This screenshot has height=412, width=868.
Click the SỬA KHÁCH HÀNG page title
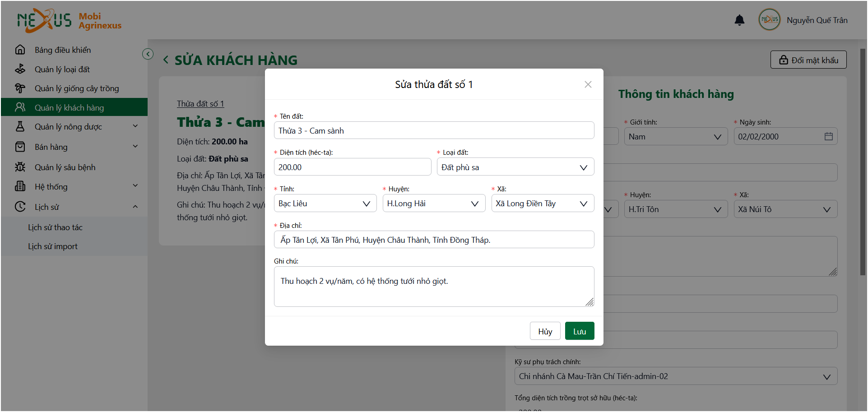(236, 60)
